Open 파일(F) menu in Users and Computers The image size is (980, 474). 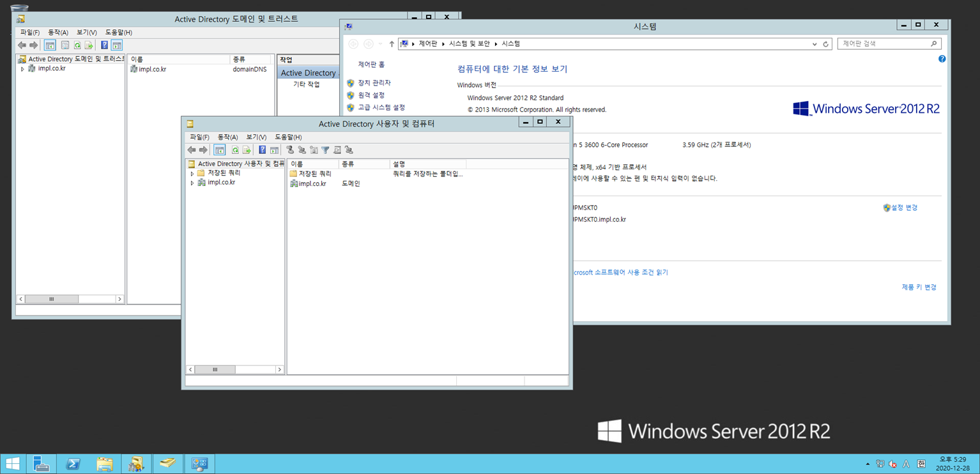click(199, 137)
